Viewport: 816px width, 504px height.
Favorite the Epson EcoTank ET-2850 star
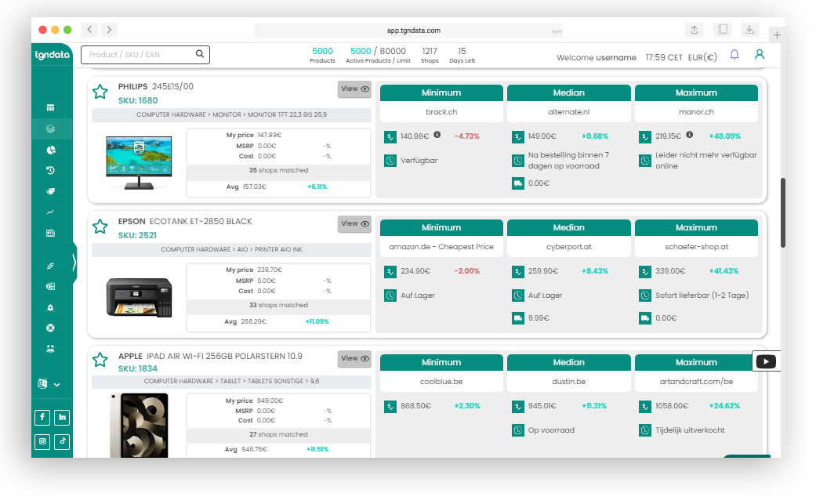[100, 227]
